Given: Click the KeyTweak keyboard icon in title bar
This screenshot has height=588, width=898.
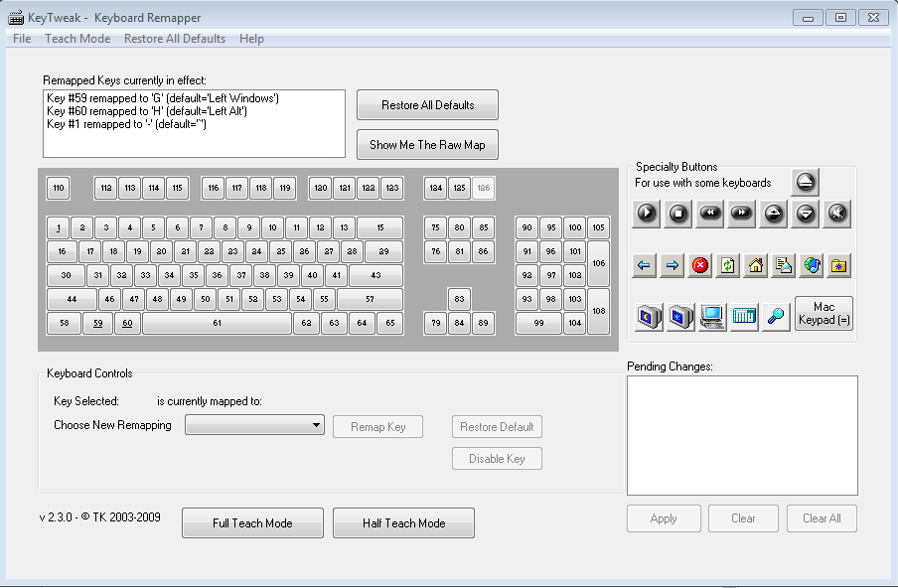Looking at the screenshot, I should click(x=16, y=18).
